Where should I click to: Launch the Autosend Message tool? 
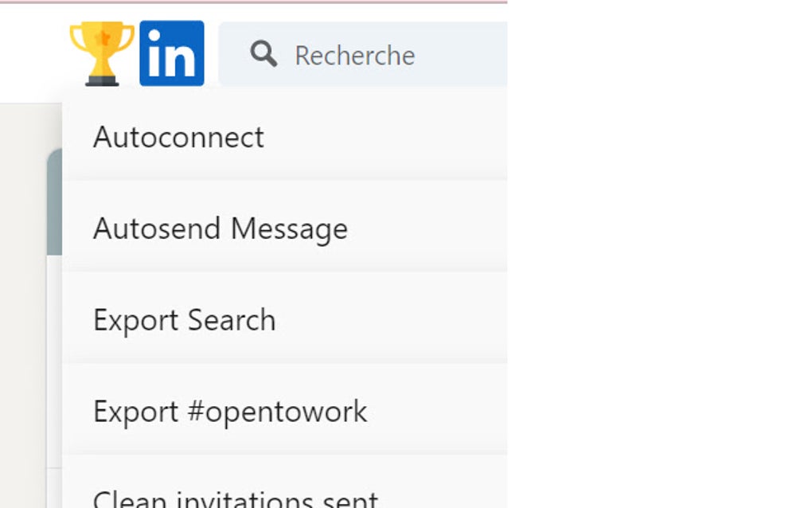click(x=221, y=229)
